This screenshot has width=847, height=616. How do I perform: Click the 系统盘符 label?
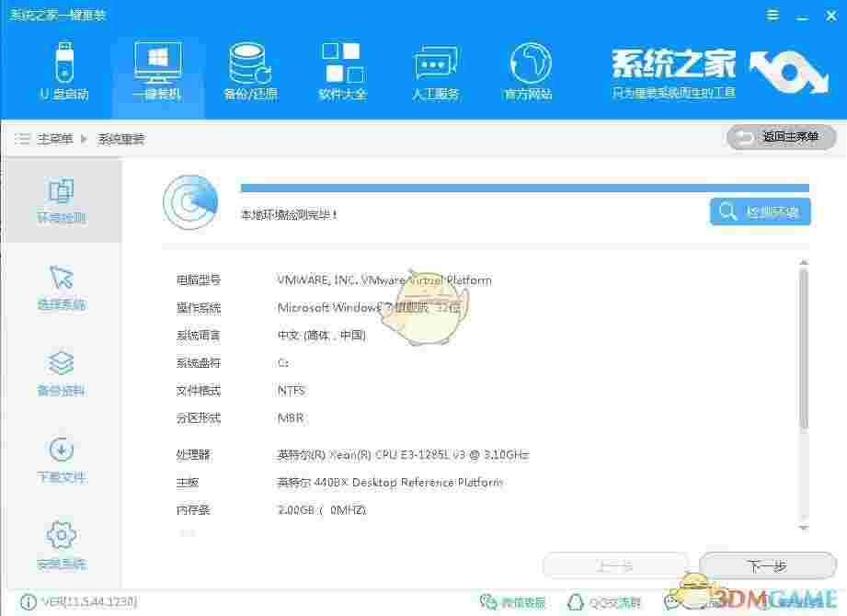point(199,363)
